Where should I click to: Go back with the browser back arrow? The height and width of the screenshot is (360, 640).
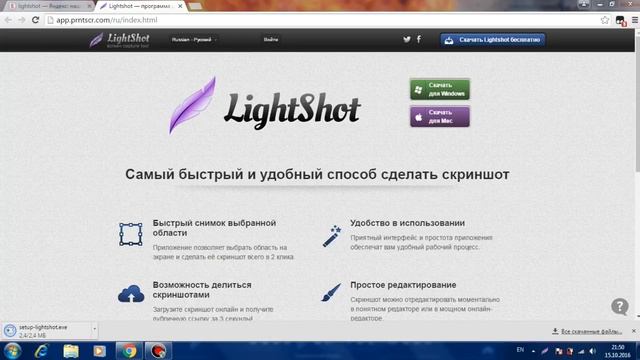(8, 20)
